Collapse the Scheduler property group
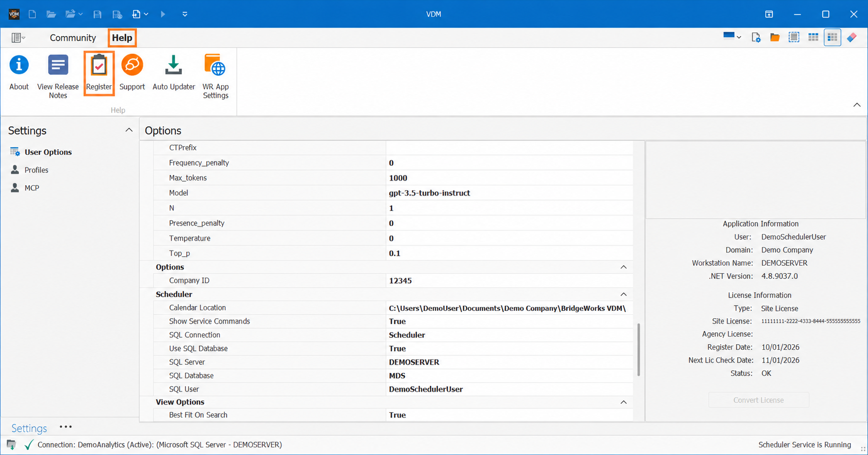Viewport: 868px width, 455px height. tap(623, 294)
